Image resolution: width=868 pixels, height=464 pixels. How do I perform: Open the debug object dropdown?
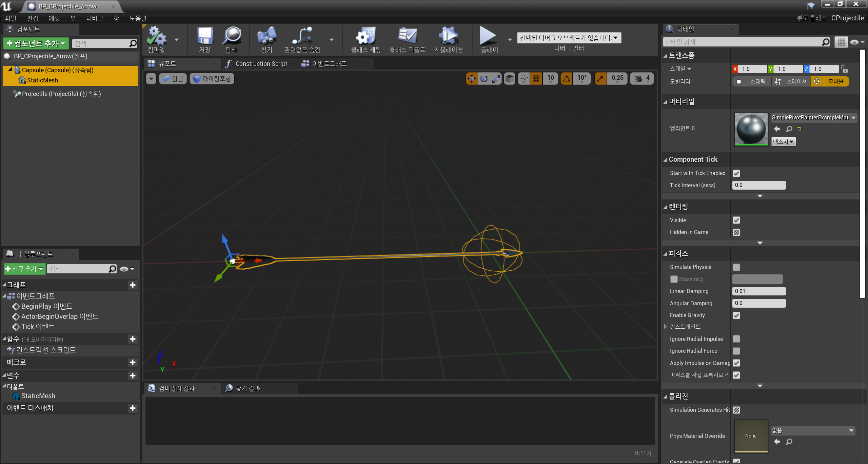569,38
